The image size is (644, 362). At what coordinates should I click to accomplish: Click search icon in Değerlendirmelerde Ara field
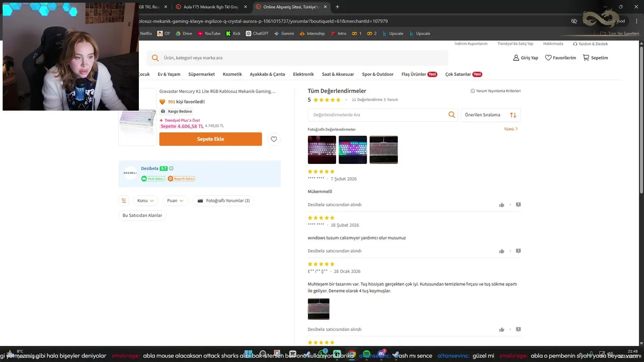[x=452, y=115]
